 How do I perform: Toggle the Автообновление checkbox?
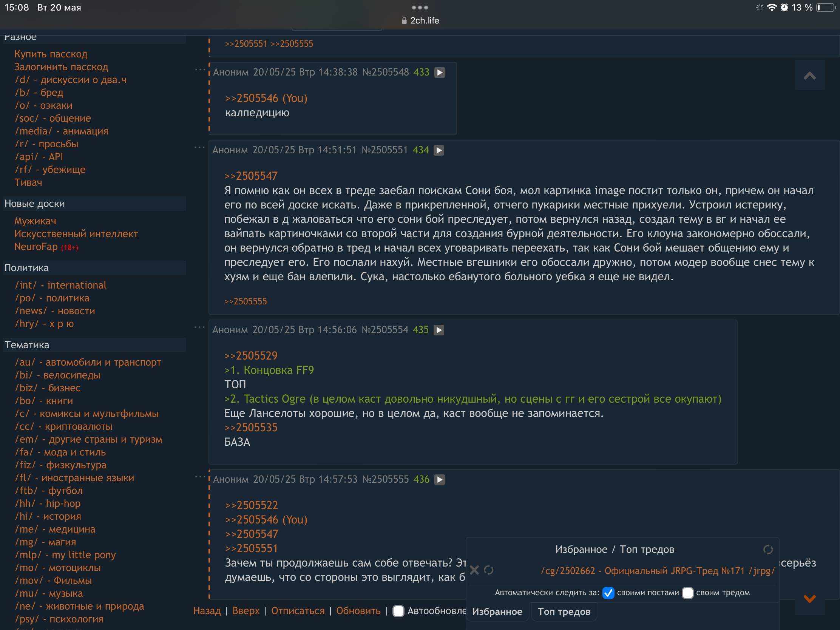(398, 611)
